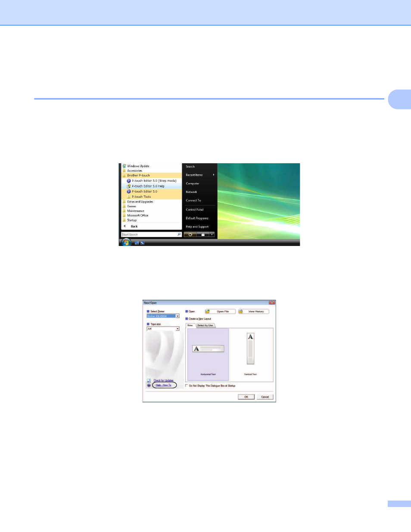Click the lock button in the Start menu

pos(203,235)
